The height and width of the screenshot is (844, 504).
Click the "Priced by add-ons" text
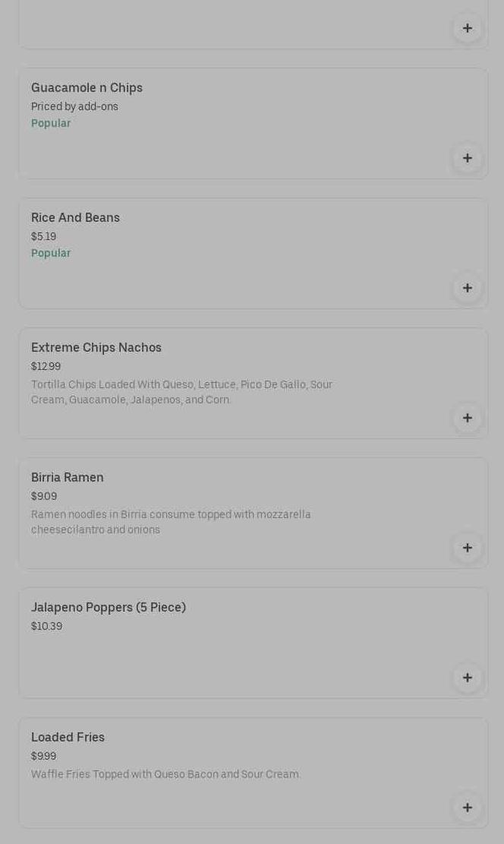click(x=74, y=106)
